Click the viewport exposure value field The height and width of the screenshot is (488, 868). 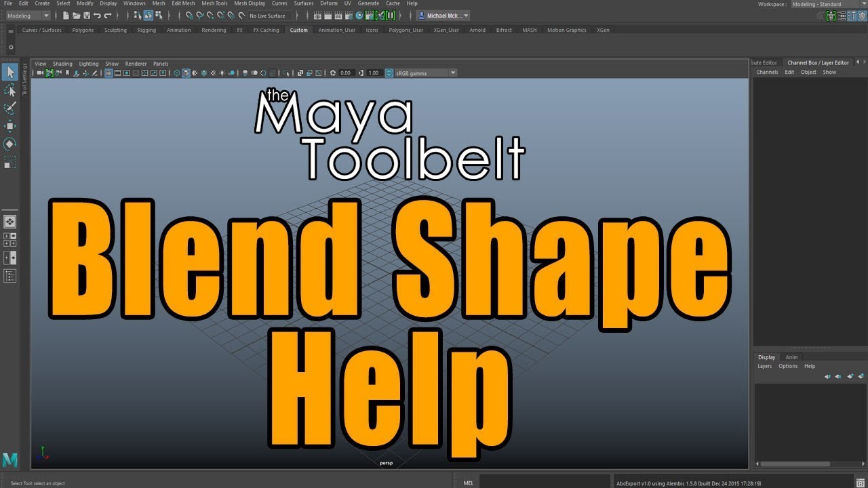[345, 73]
